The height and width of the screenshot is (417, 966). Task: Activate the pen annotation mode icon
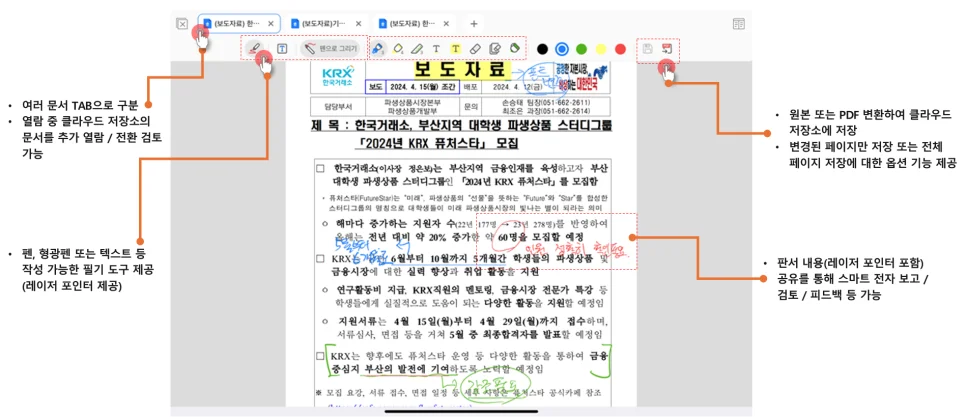255,48
